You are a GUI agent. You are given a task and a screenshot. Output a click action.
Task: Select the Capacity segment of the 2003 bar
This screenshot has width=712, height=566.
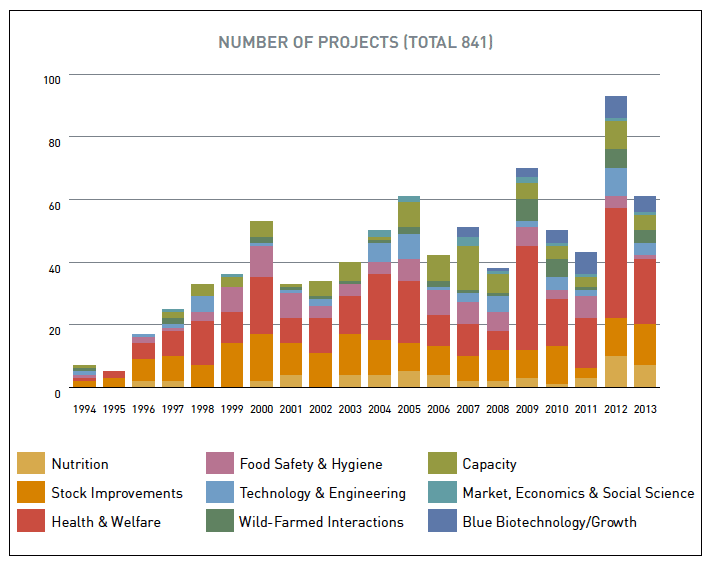pyautogui.click(x=350, y=272)
